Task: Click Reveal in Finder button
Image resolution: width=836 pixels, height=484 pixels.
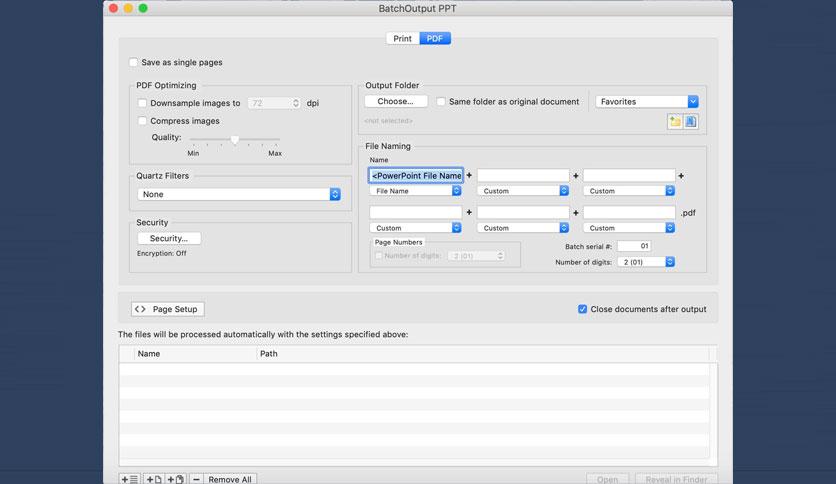Action: (676, 479)
